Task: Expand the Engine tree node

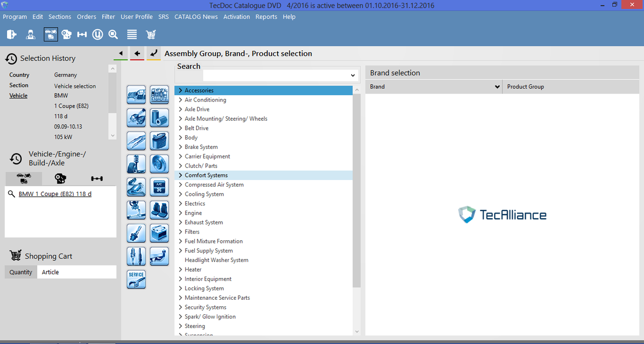Action: pyautogui.click(x=180, y=213)
